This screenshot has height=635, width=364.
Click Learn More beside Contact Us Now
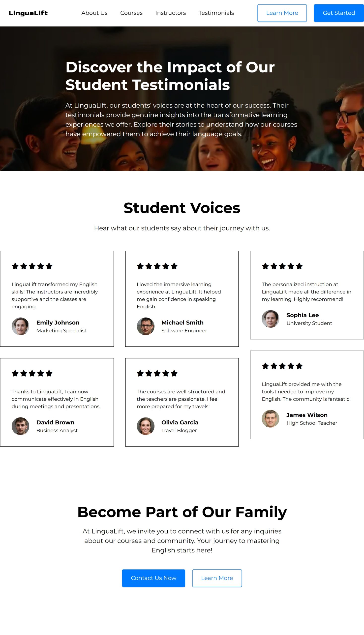click(x=217, y=578)
